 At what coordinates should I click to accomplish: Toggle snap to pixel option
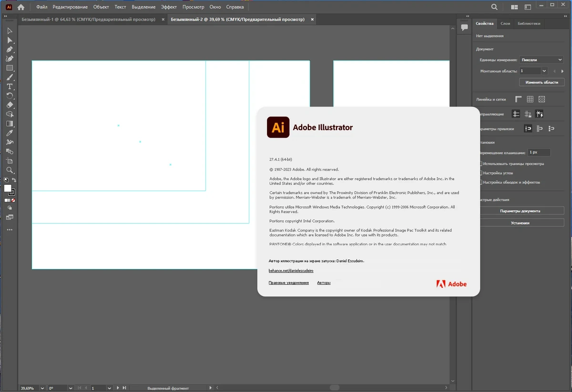click(552, 129)
